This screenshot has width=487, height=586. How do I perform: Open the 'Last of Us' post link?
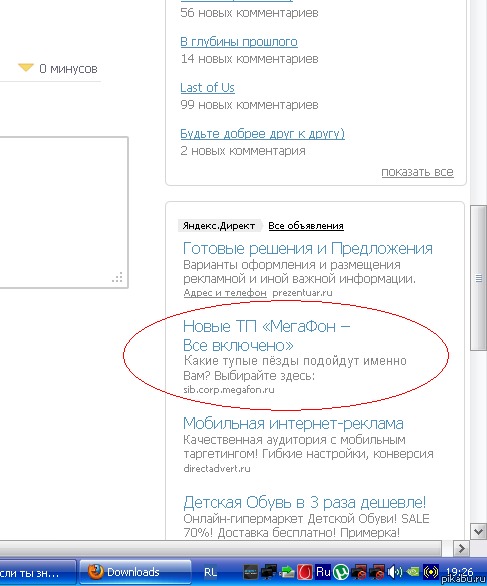coord(207,87)
